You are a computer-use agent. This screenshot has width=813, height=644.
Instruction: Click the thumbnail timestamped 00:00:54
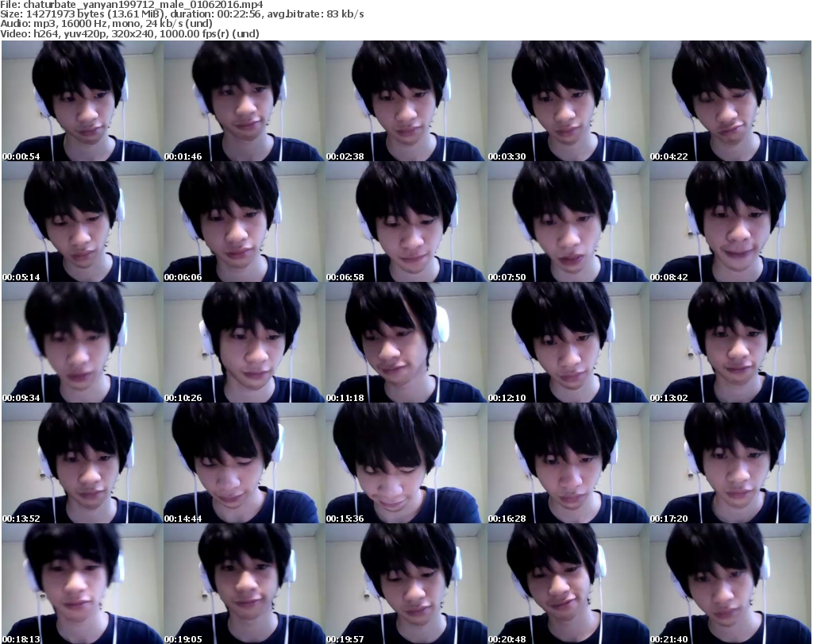point(83,101)
